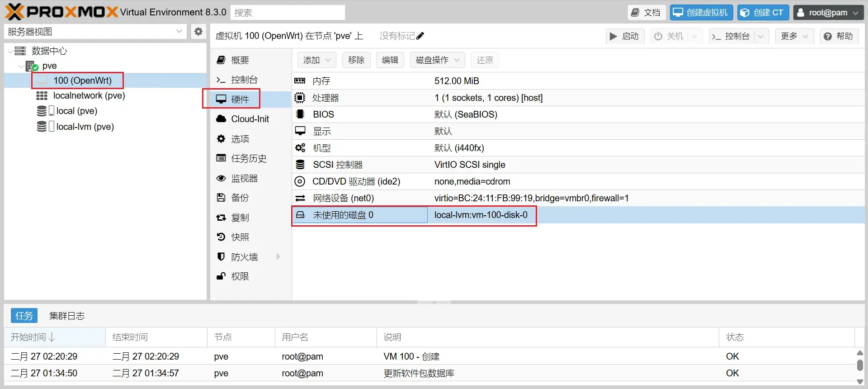This screenshot has width=868, height=389.
Task: Open the 快照 snapshot panel
Action: (x=240, y=237)
